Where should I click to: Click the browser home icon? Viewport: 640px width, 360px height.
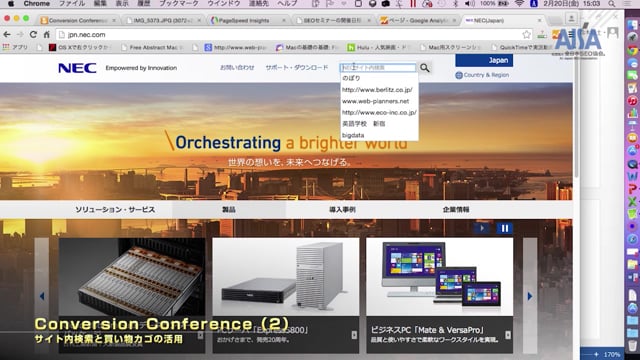(x=47, y=35)
